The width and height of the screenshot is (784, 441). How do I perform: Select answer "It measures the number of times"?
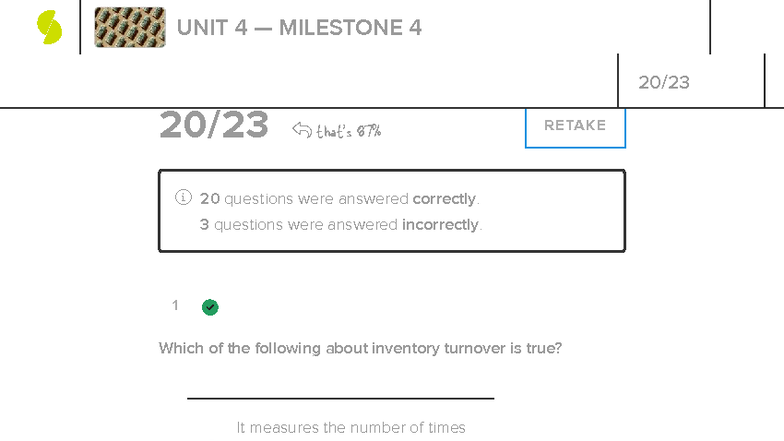[x=351, y=427]
